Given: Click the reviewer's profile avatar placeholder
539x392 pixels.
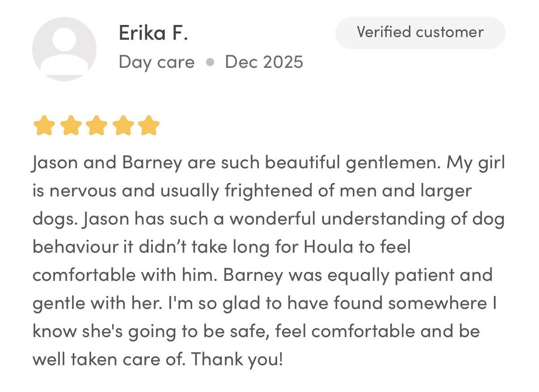Looking at the screenshot, I should [x=64, y=49].
